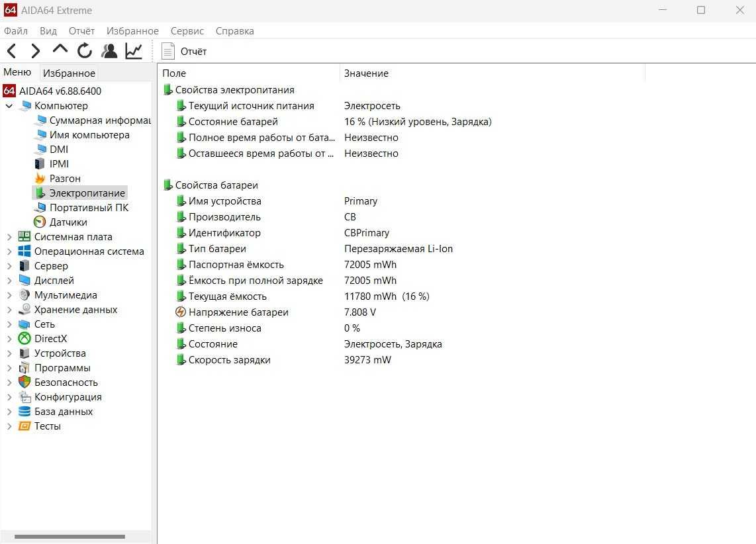Image resolution: width=756 pixels, height=544 pixels.
Task: Expand the Операционная система node
Action: tap(9, 251)
